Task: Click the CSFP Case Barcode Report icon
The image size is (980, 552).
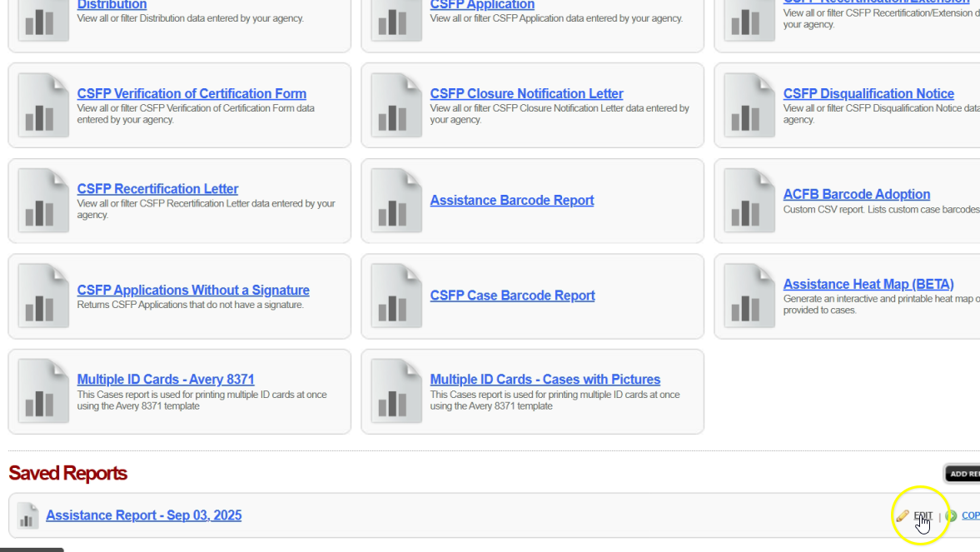Action: pyautogui.click(x=396, y=296)
